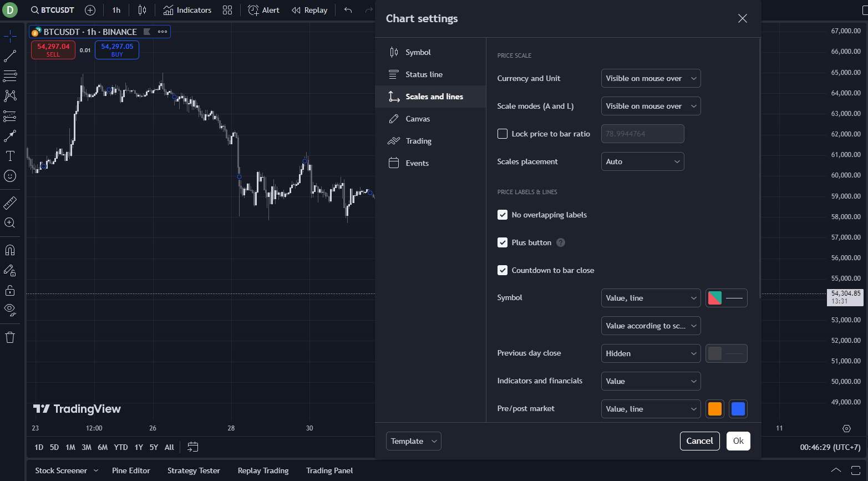Screen dimensions: 868x481
Task: Click the add symbol plus icon
Action: [x=90, y=10]
